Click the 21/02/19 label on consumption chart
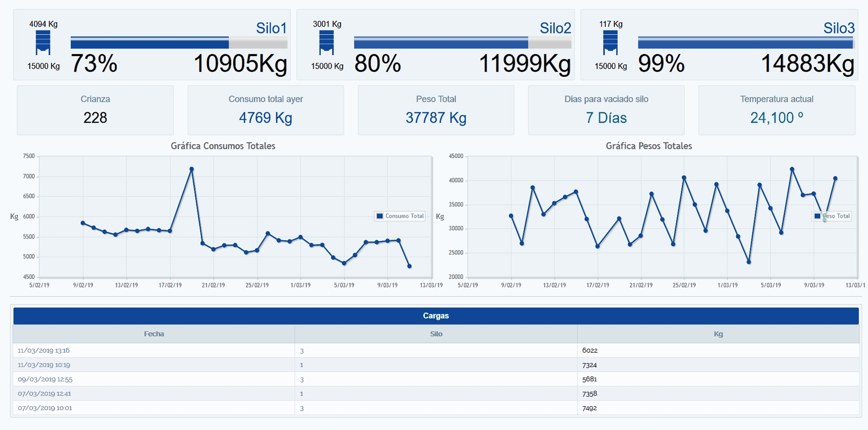Image resolution: width=868 pixels, height=430 pixels. click(x=214, y=285)
